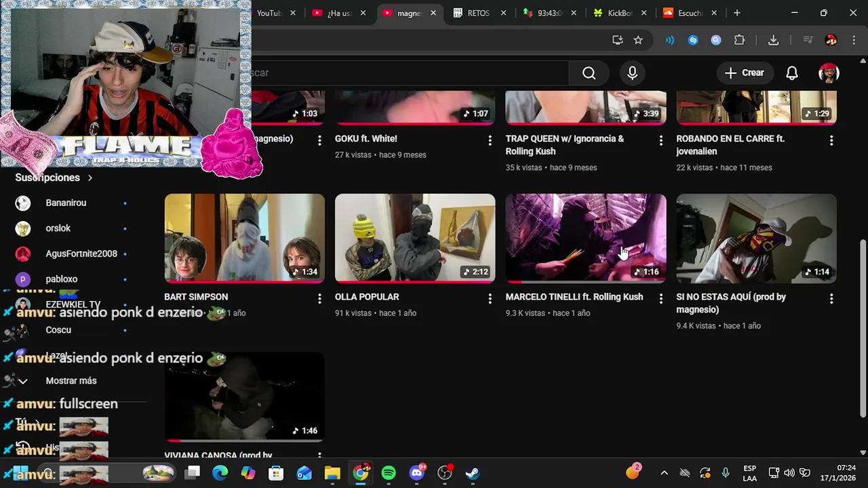Open File Explorer from taskbar

pos(332,472)
